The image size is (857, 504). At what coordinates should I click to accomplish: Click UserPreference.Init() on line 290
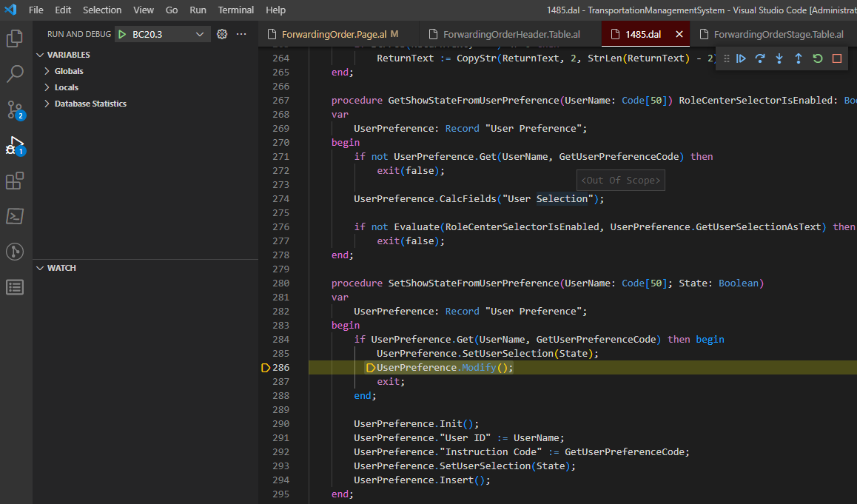coord(416,423)
